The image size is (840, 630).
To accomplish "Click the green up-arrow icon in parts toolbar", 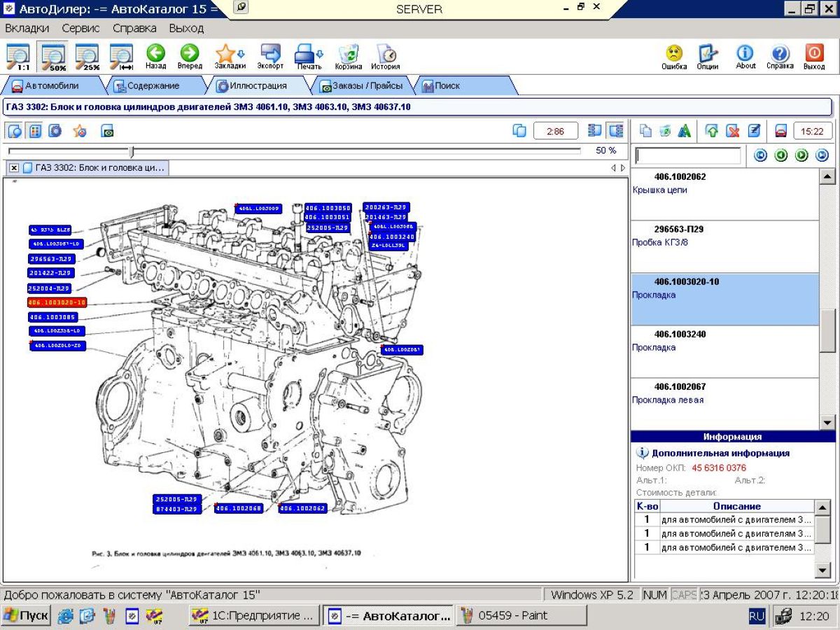I will point(713,131).
